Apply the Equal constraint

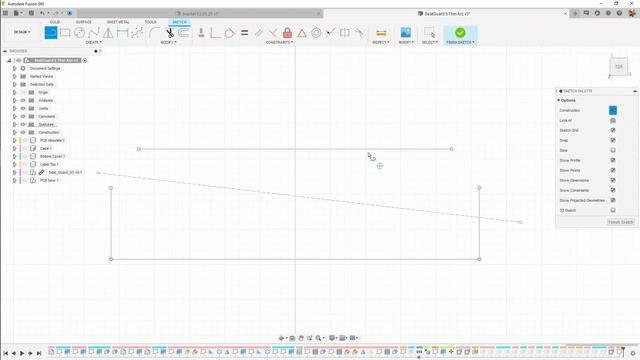244,33
